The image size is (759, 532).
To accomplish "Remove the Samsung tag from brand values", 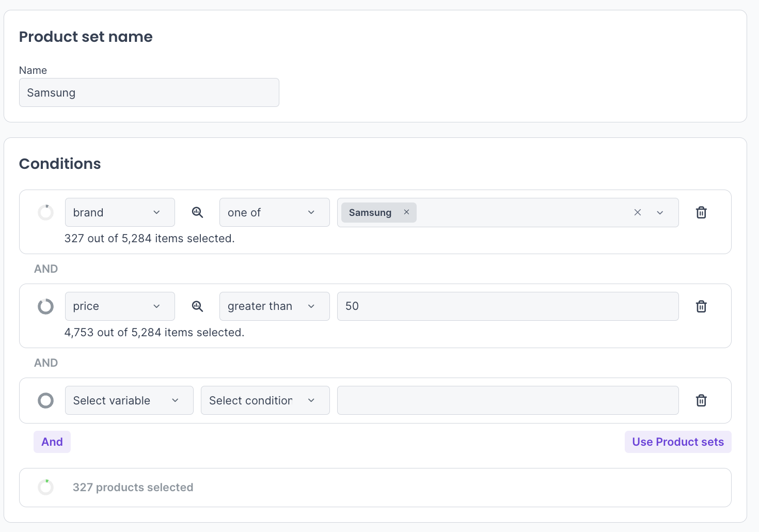I will point(406,212).
